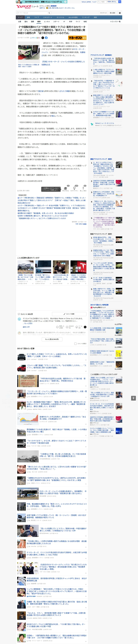Select the ランキング navigation tab

pyautogui.click(x=86, y=17)
